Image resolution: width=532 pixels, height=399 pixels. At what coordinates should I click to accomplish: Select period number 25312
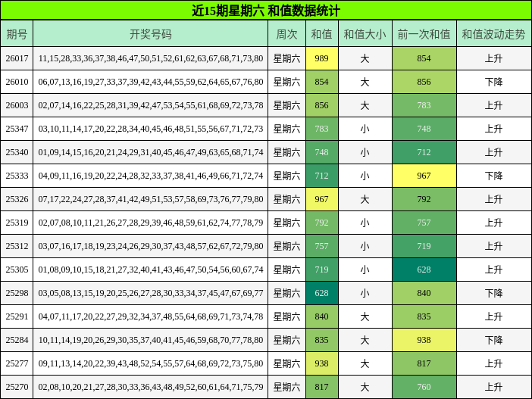click(17, 246)
